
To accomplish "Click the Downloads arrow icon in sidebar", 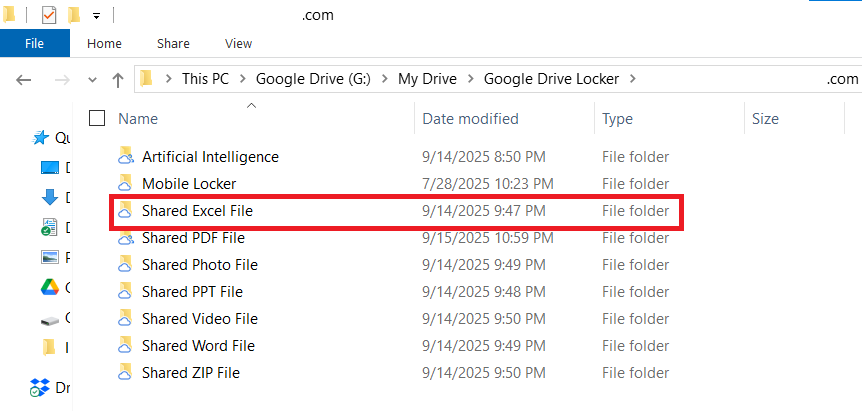I will click(49, 197).
